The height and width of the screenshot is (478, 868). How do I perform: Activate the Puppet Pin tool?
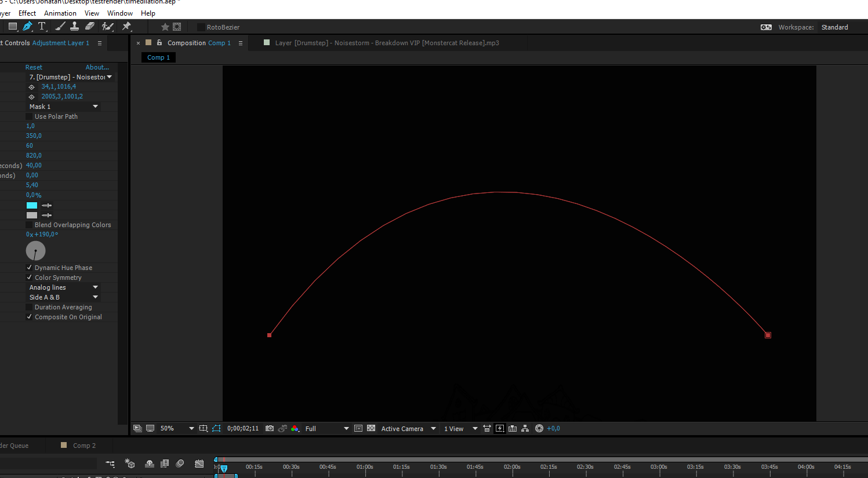126,27
